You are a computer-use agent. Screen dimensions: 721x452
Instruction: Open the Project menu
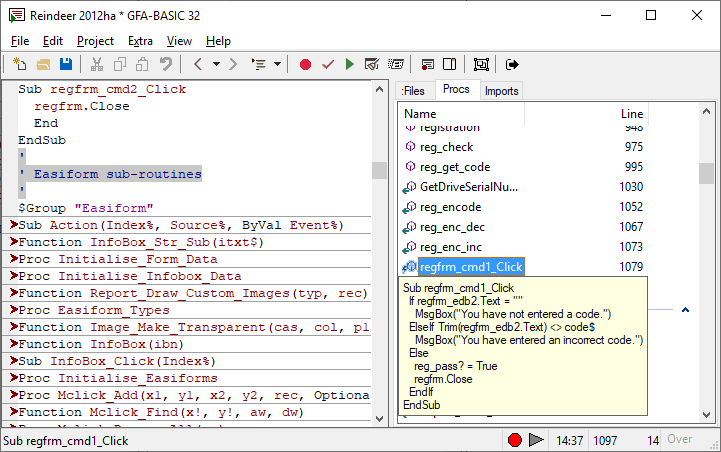click(x=95, y=41)
